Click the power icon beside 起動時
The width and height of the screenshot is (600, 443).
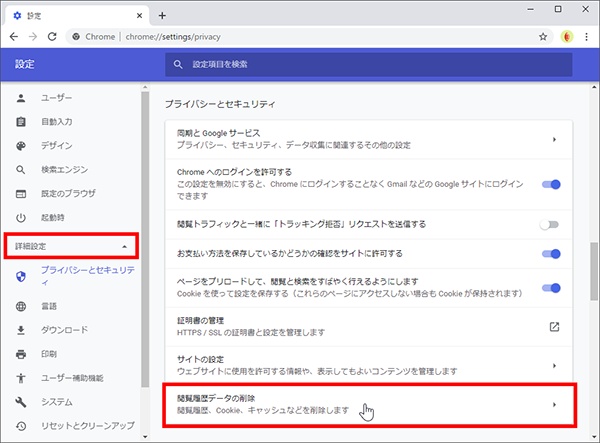[x=21, y=218]
